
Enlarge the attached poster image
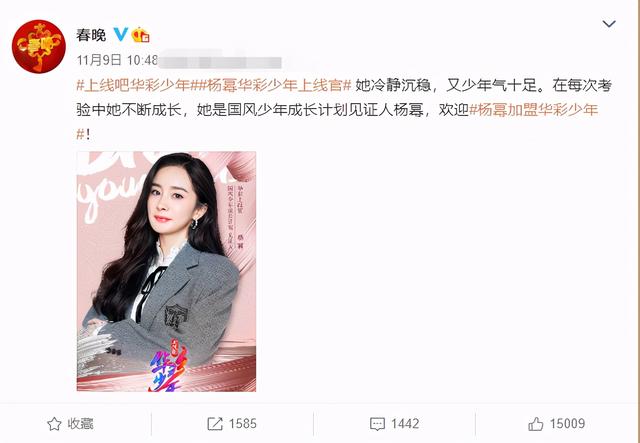[167, 271]
